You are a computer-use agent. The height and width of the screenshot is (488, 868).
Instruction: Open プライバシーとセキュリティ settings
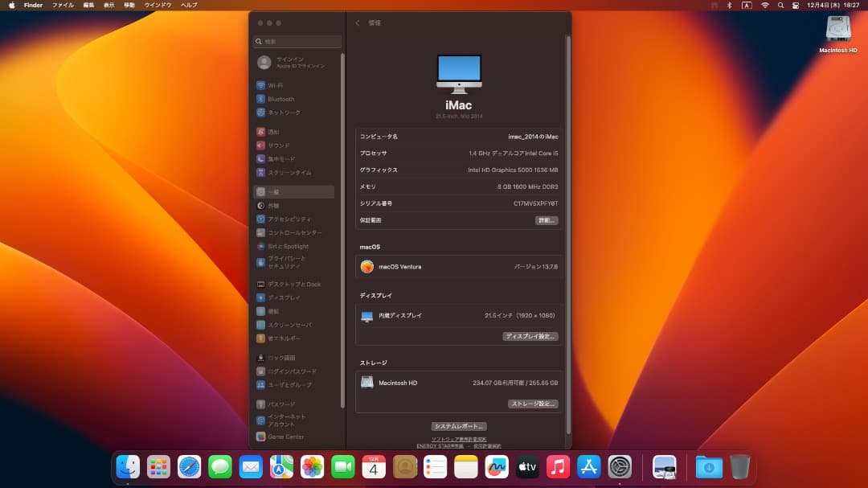(x=288, y=261)
